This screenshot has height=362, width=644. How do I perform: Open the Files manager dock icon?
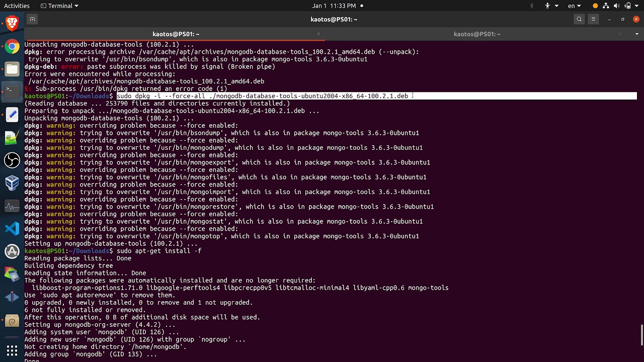pos(12,69)
